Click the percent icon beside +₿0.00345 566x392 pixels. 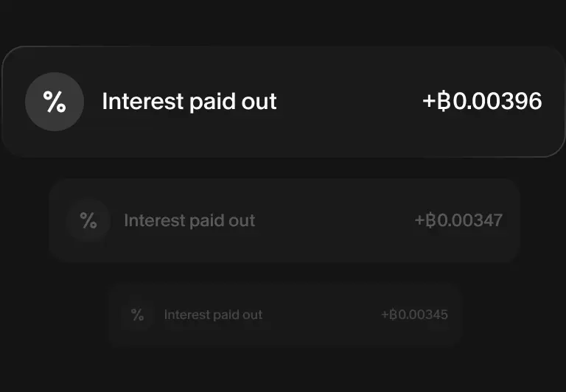(137, 315)
